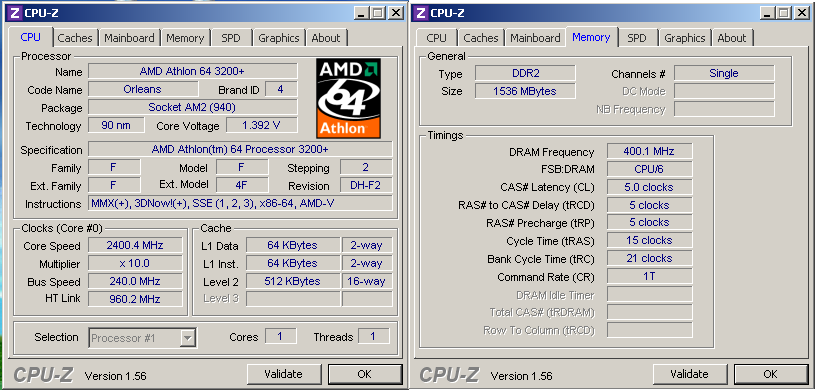Click the HT Link value 960.2 MHz

(135, 299)
